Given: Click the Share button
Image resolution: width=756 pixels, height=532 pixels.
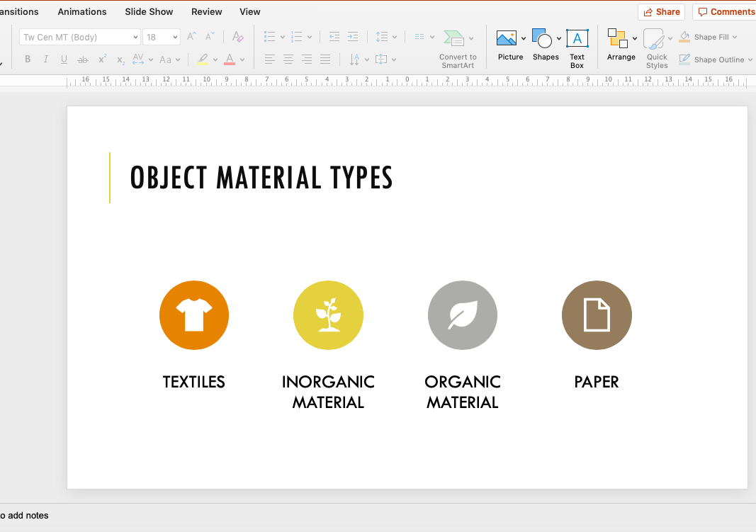Looking at the screenshot, I should tap(661, 11).
